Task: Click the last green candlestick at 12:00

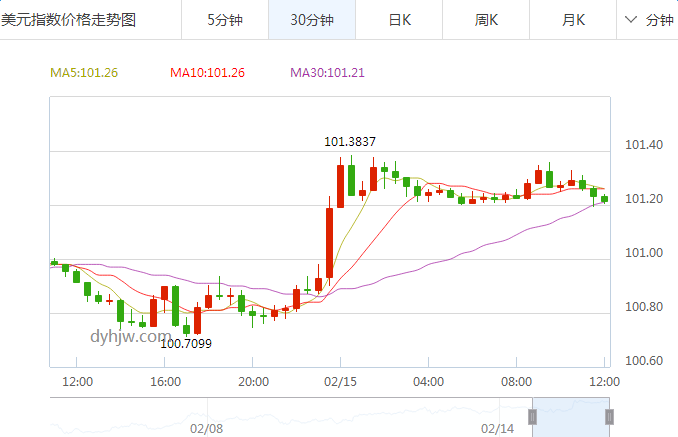Action: 604,199
